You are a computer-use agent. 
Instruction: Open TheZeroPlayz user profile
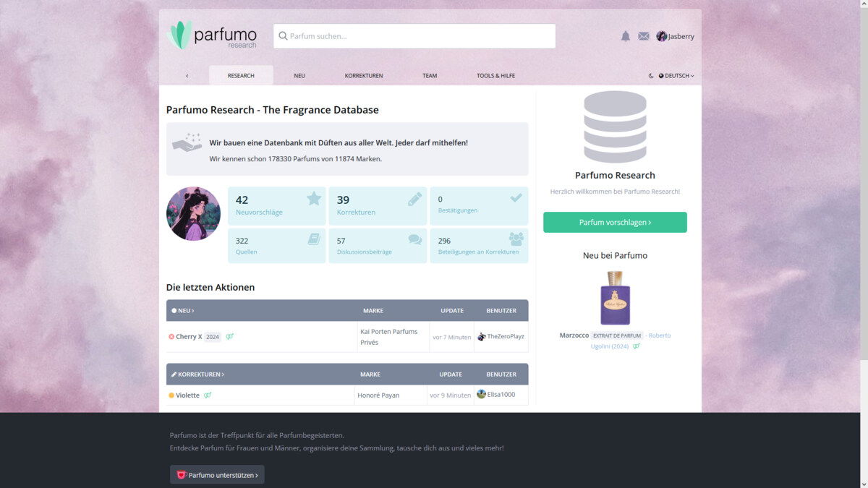[506, 337]
